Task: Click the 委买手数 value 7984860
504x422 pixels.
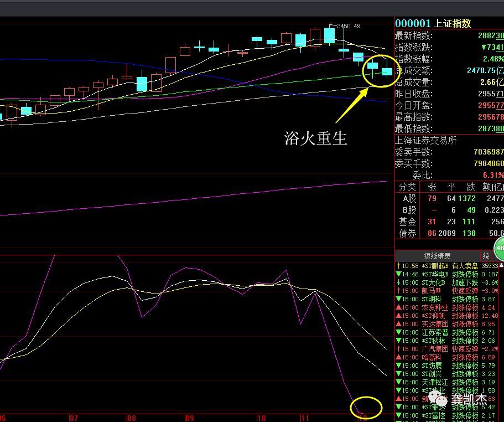Action: coord(489,163)
